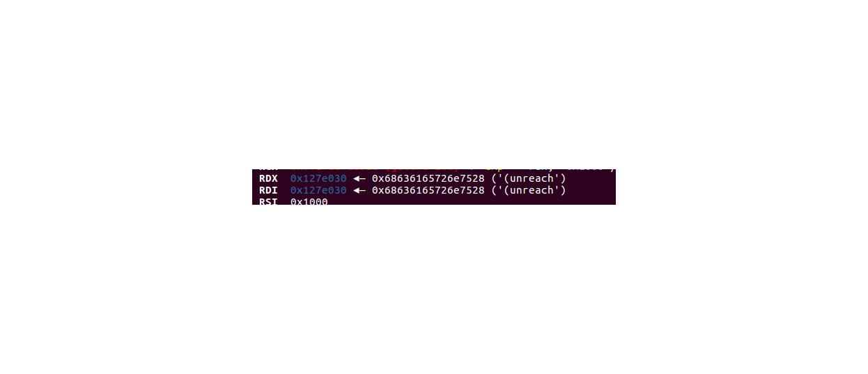Screen dimensions: 868x374
Task: Click the RDX register label
Action: 268,179
